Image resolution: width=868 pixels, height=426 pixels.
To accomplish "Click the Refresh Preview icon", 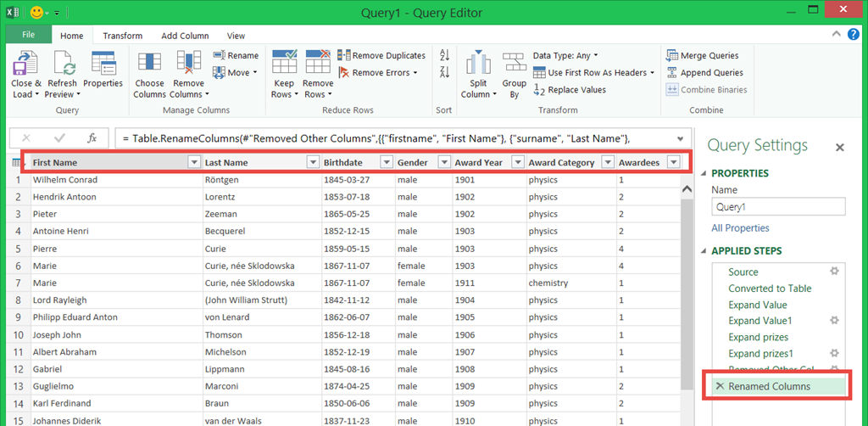I will coord(63,64).
